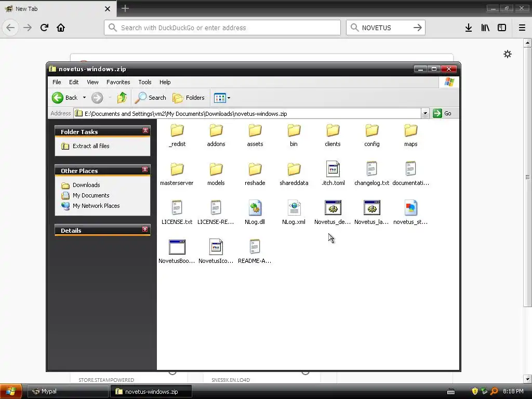Go up one folder level
The height and width of the screenshot is (399, 532).
pyautogui.click(x=122, y=98)
